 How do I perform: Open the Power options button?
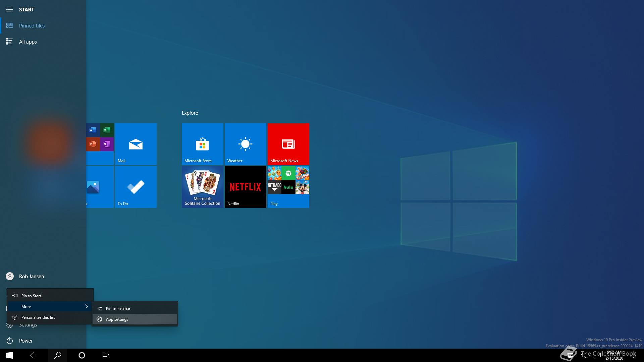click(x=43, y=341)
